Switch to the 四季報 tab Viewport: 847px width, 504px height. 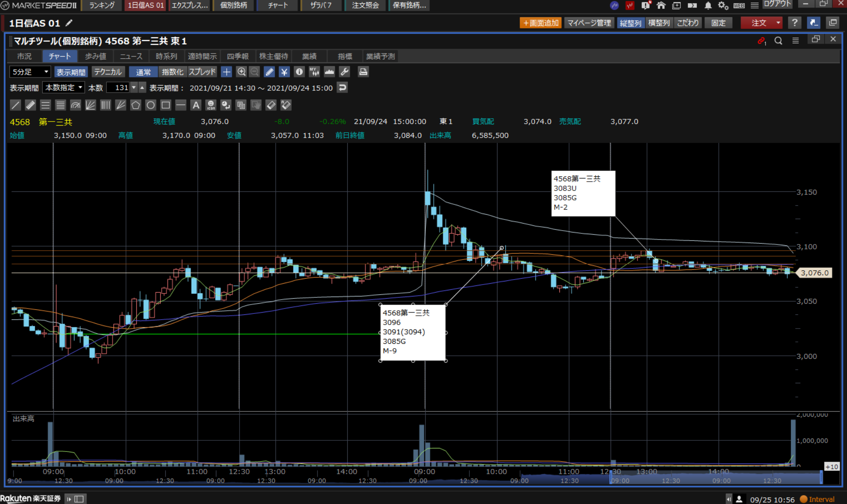click(237, 56)
